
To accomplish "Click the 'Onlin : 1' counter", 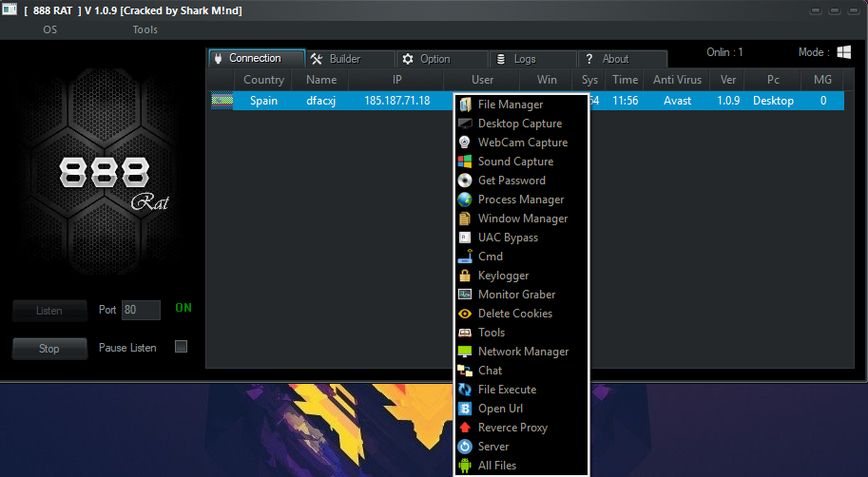I will pos(724,52).
